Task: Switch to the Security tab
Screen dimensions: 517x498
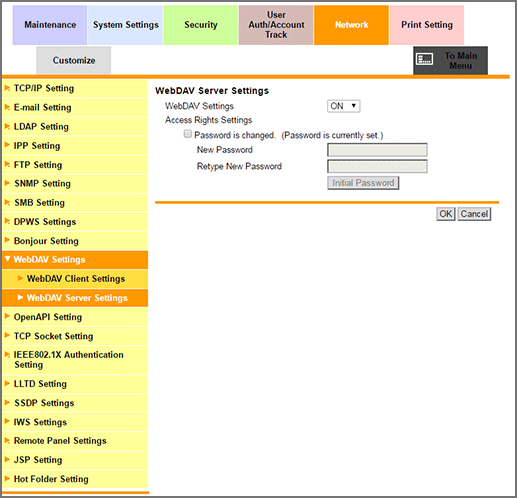Action: point(201,25)
